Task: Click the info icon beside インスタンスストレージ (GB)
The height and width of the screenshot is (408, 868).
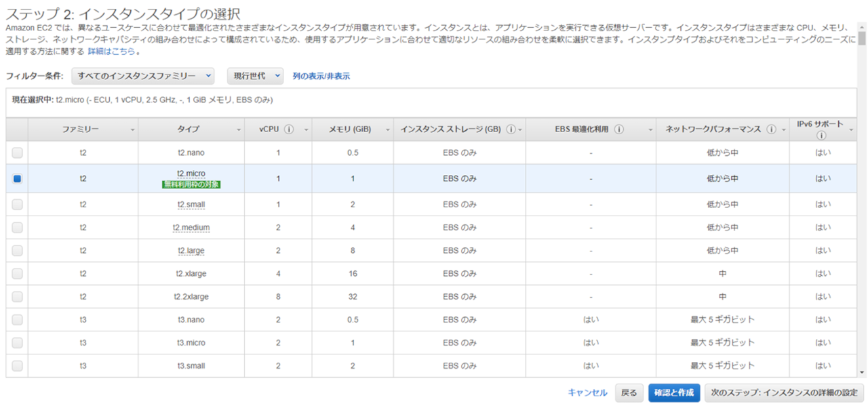Action: tap(511, 129)
